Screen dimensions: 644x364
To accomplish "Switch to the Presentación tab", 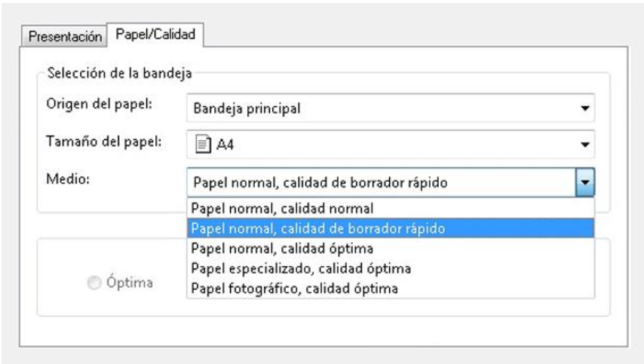I will [x=65, y=36].
